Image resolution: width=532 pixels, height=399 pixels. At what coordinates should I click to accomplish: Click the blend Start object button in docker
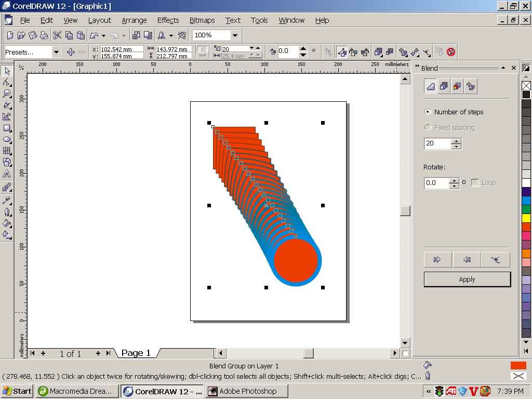[437, 260]
